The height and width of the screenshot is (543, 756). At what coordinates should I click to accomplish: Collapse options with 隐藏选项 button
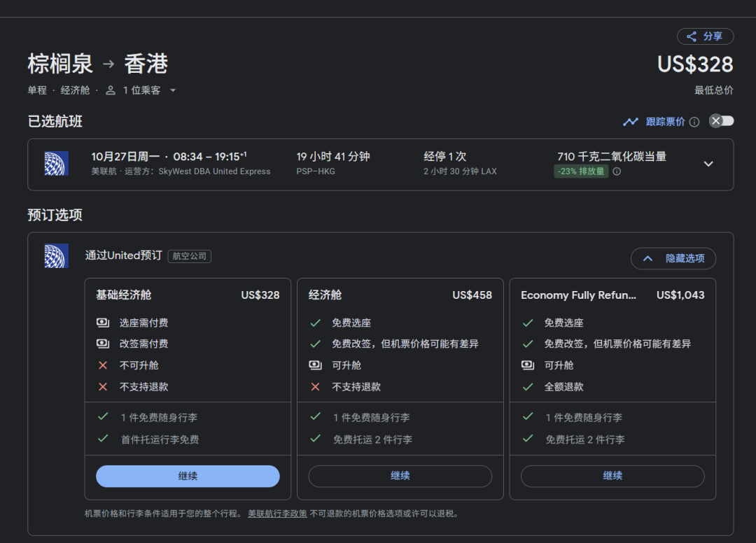pyautogui.click(x=673, y=258)
